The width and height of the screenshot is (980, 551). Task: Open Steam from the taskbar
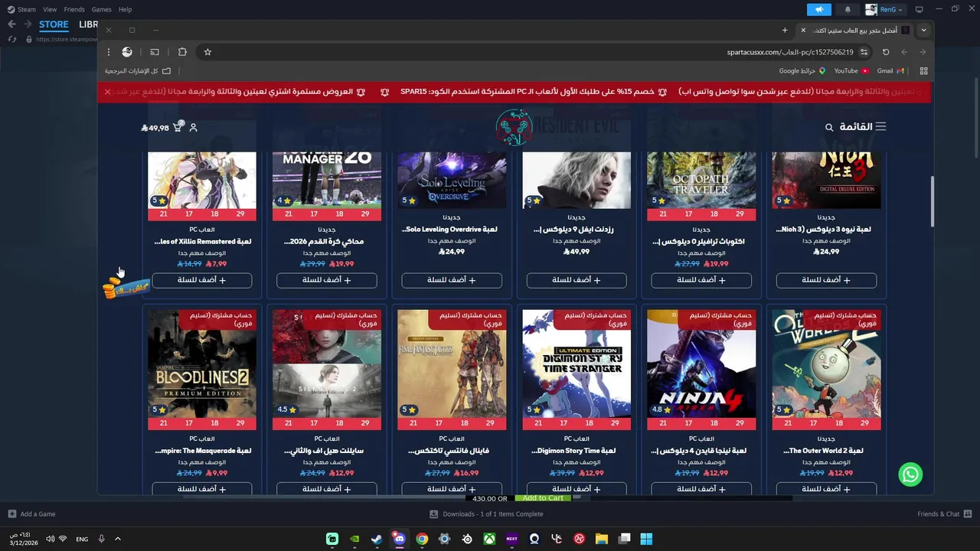point(377,539)
